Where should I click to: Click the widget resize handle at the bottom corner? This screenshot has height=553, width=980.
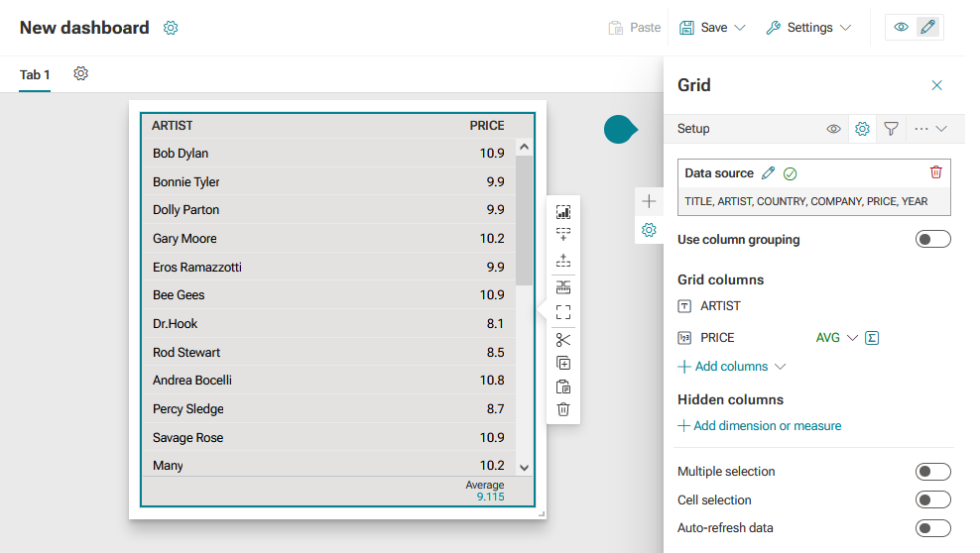542,514
